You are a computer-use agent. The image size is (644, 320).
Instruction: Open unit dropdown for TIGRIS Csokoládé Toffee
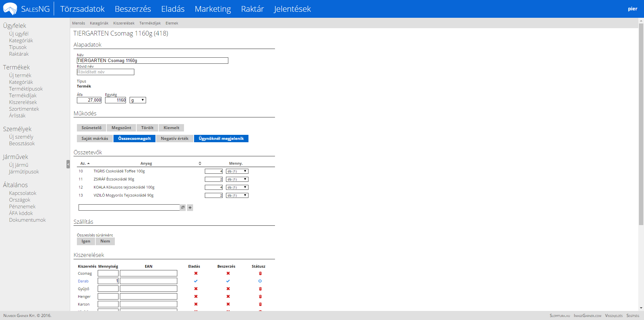coord(237,171)
